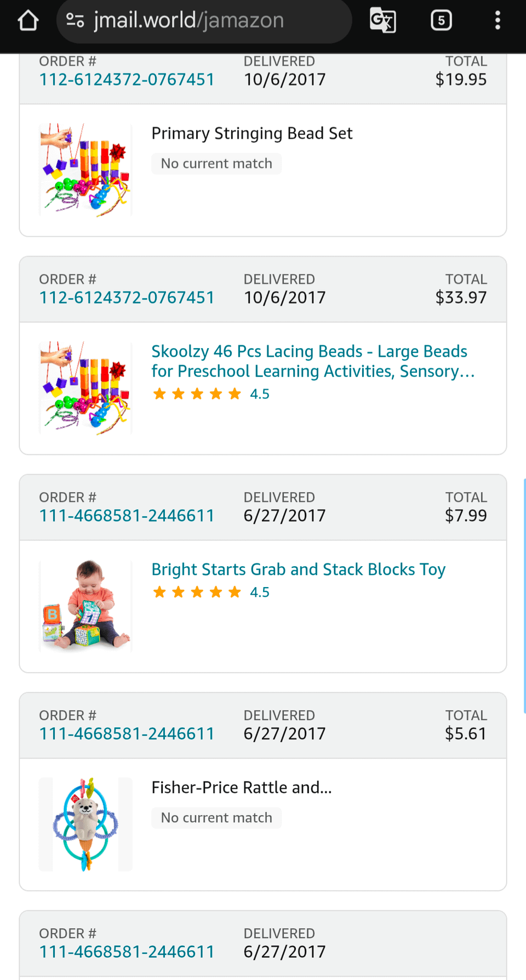Open order number link above Primary Stringing Bead Set
Image resolution: width=526 pixels, height=980 pixels.
(127, 80)
